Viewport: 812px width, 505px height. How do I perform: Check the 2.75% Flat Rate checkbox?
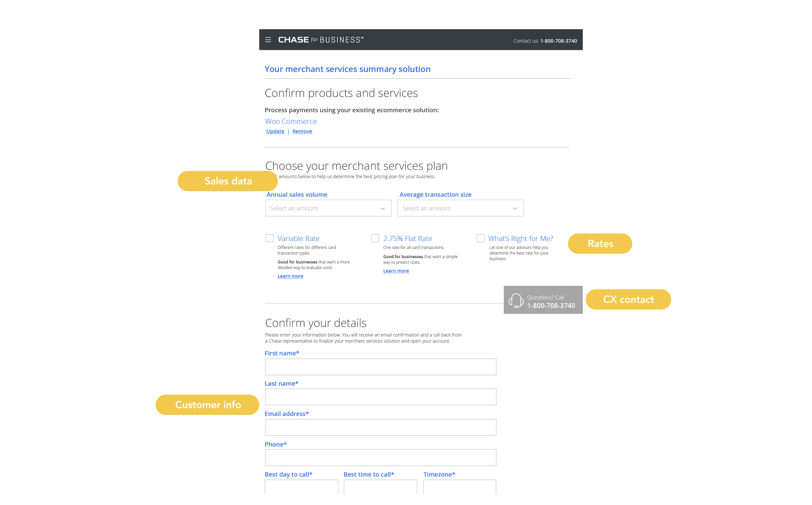[x=375, y=238]
